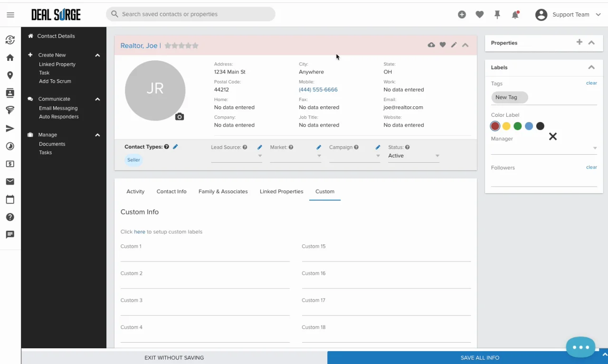Favorite contact with heart icon on card
Viewport: 608px width, 364px height.
(443, 45)
